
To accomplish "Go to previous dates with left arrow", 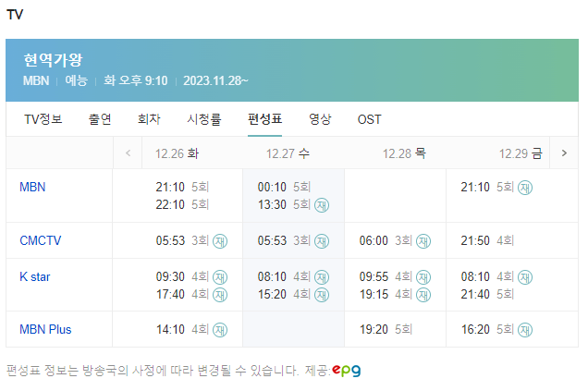I will [x=128, y=153].
